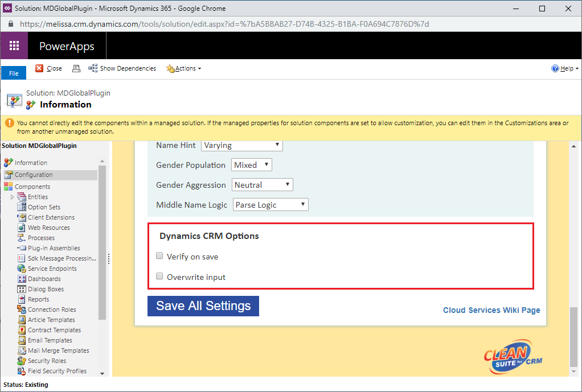
Task: Click the print preview icon in toolbar
Action: (x=76, y=68)
